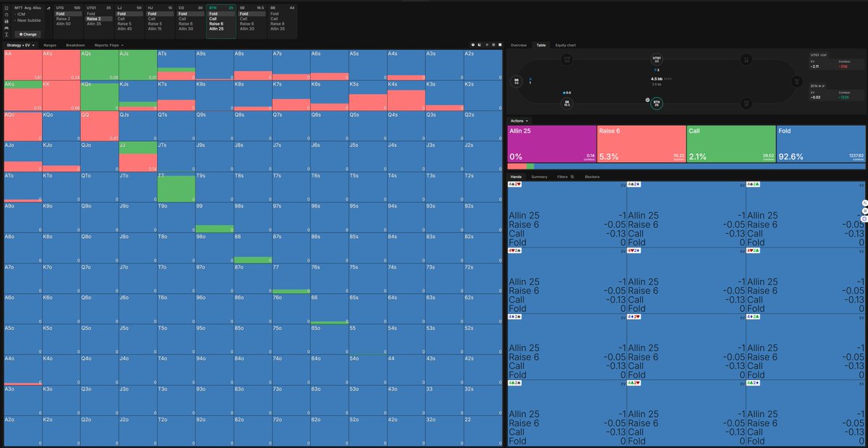
Task: Click the SB seat on the table
Action: pyautogui.click(x=567, y=103)
